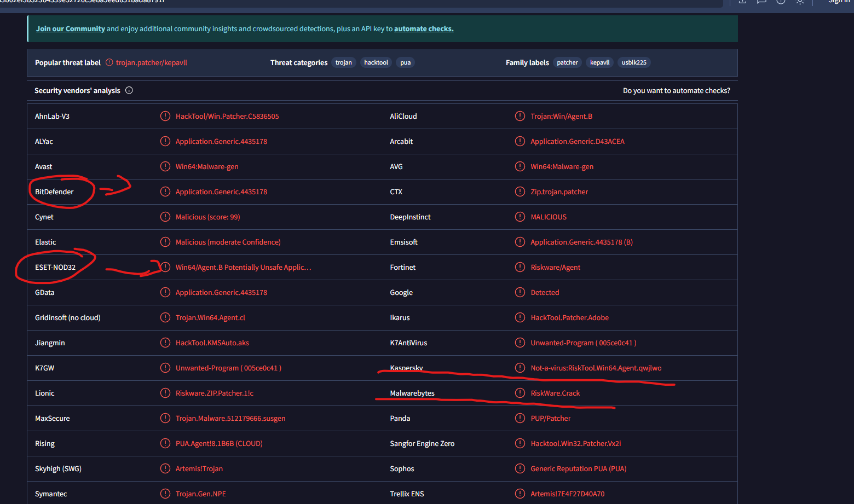
Task: Click the alert icon beside Artemis!Trojan
Action: click(x=165, y=468)
